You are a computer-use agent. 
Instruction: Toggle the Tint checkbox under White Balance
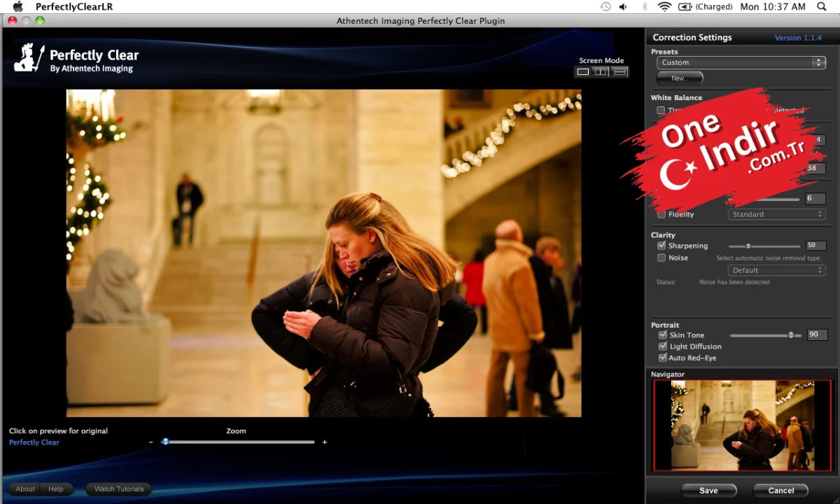pos(661,110)
